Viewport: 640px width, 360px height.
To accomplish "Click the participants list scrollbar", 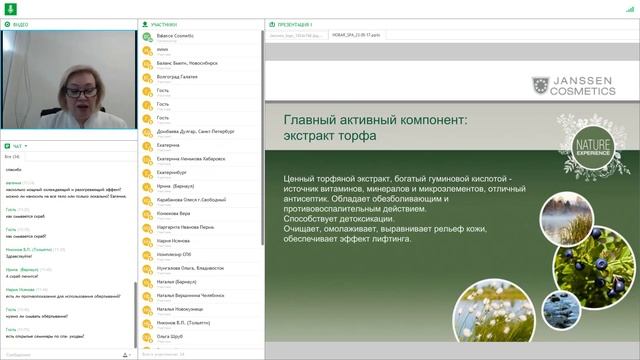I will [x=262, y=138].
